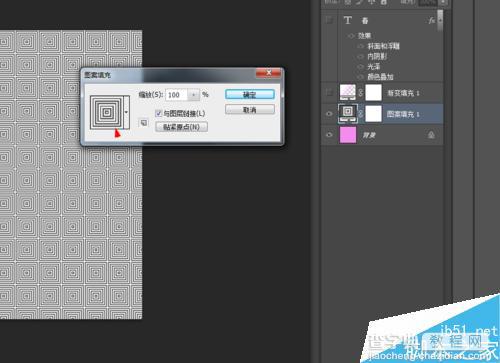This screenshot has height=363, width=500.
Task: Click the 光泽 effect name
Action: 374,67
